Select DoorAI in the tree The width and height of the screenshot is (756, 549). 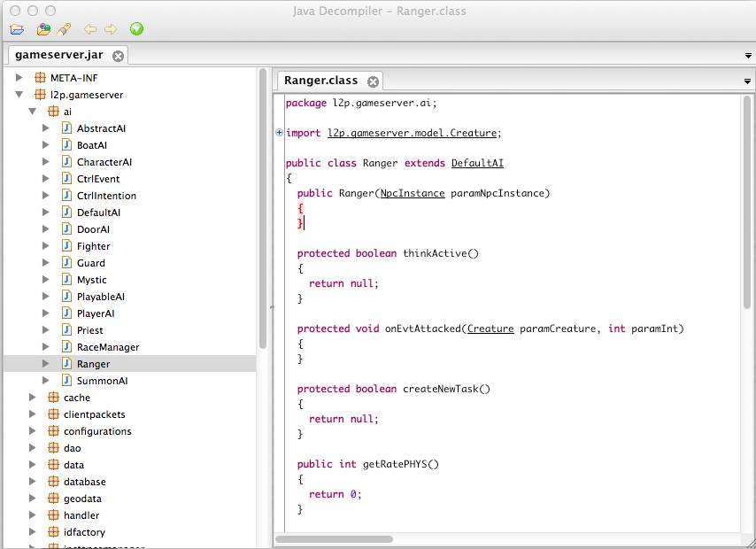(93, 229)
